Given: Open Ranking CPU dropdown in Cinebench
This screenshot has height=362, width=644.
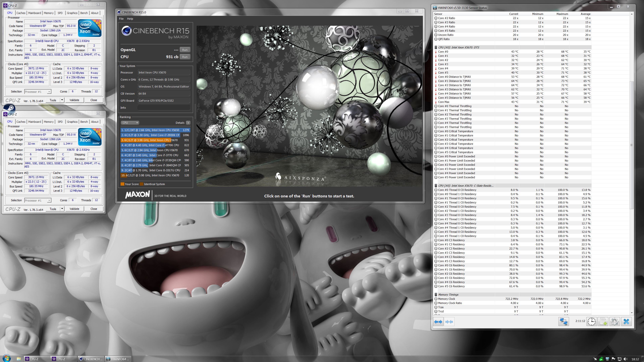Looking at the screenshot, I should point(130,123).
